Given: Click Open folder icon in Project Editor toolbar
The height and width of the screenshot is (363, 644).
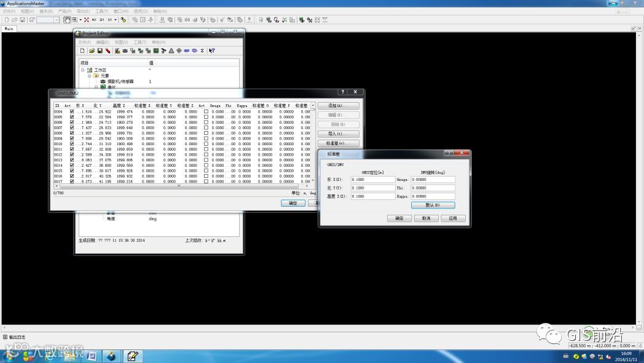Looking at the screenshot, I should point(92,50).
